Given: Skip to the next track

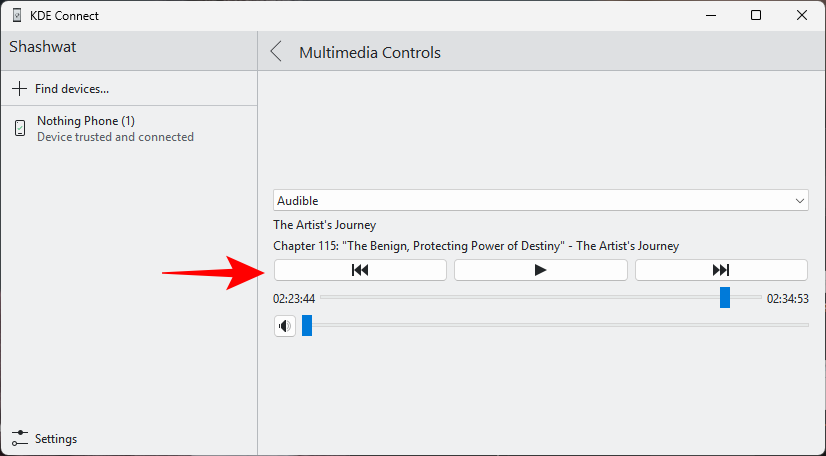Looking at the screenshot, I should 721,270.
